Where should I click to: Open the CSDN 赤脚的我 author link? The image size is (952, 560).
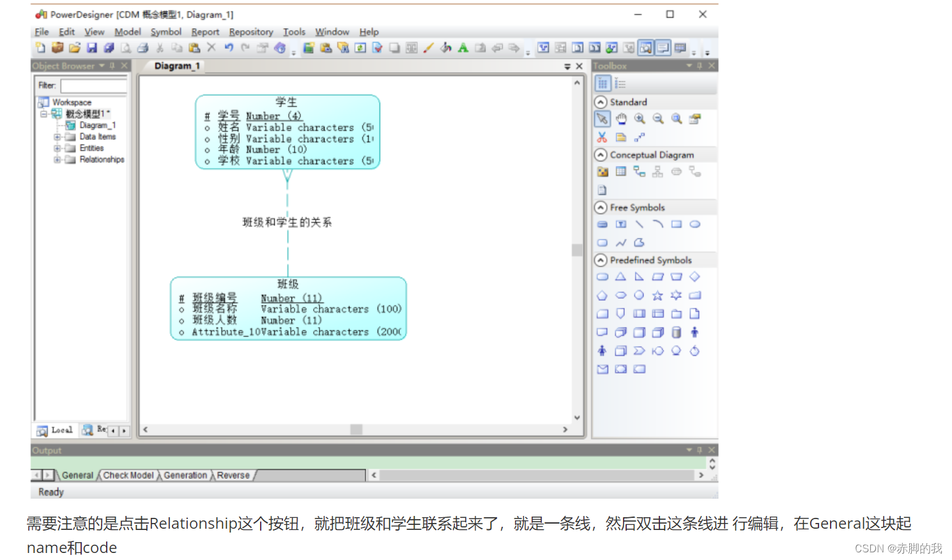[900, 548]
